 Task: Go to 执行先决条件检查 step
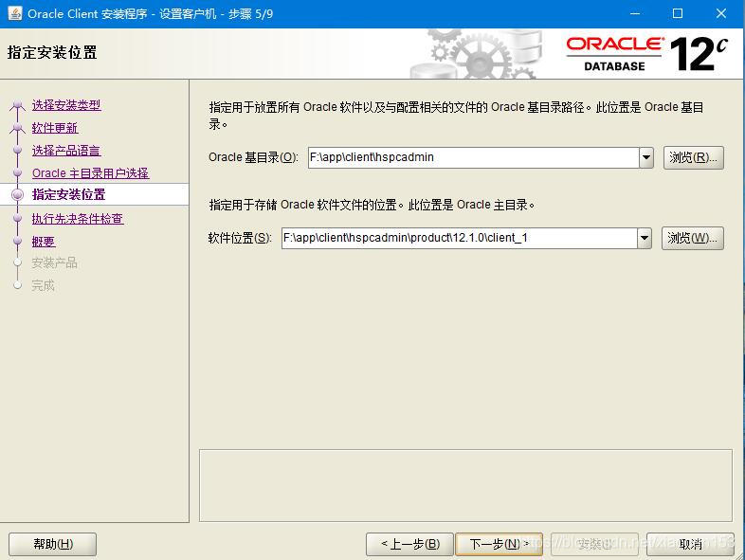tap(78, 219)
